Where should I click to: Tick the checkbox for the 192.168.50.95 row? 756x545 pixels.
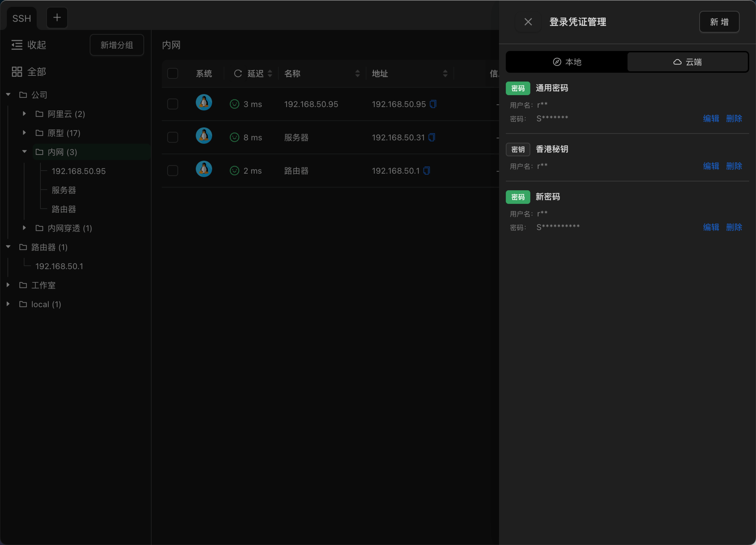pos(173,104)
